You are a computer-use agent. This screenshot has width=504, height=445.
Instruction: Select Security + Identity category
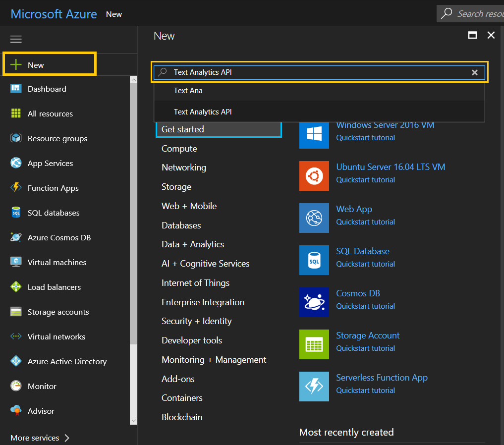point(196,321)
